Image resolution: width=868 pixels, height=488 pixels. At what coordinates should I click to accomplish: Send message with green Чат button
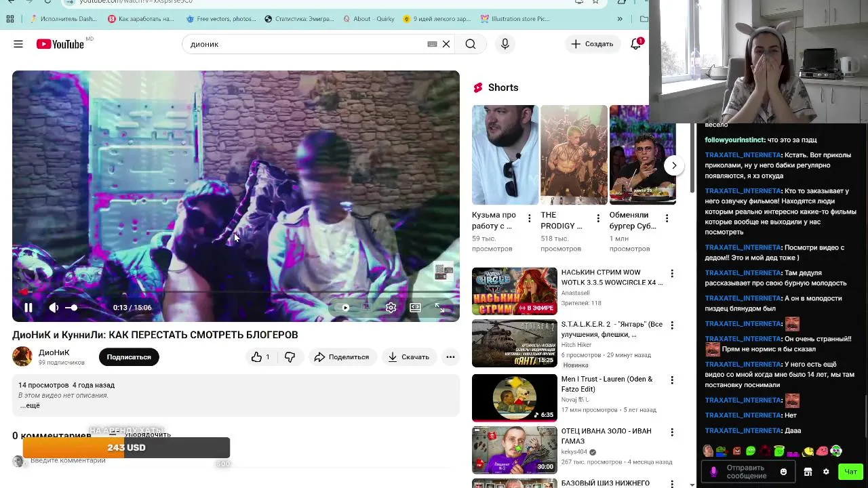[850, 472]
